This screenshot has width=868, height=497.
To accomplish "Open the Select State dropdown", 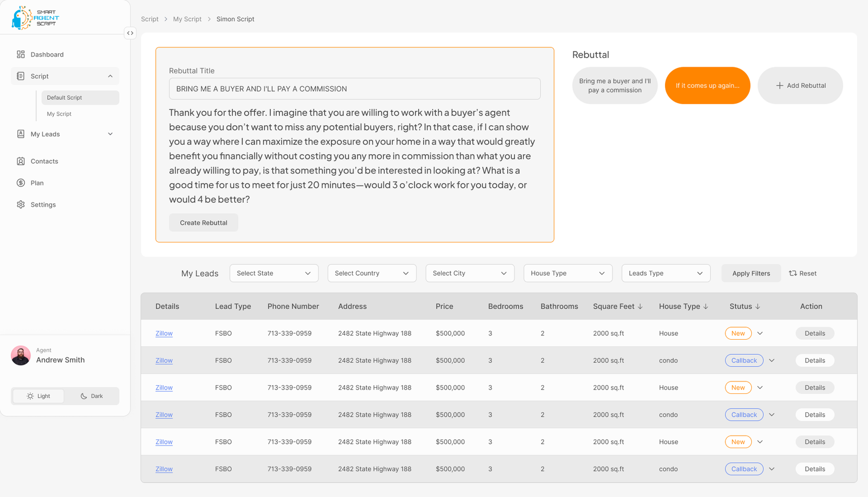I will [x=273, y=273].
